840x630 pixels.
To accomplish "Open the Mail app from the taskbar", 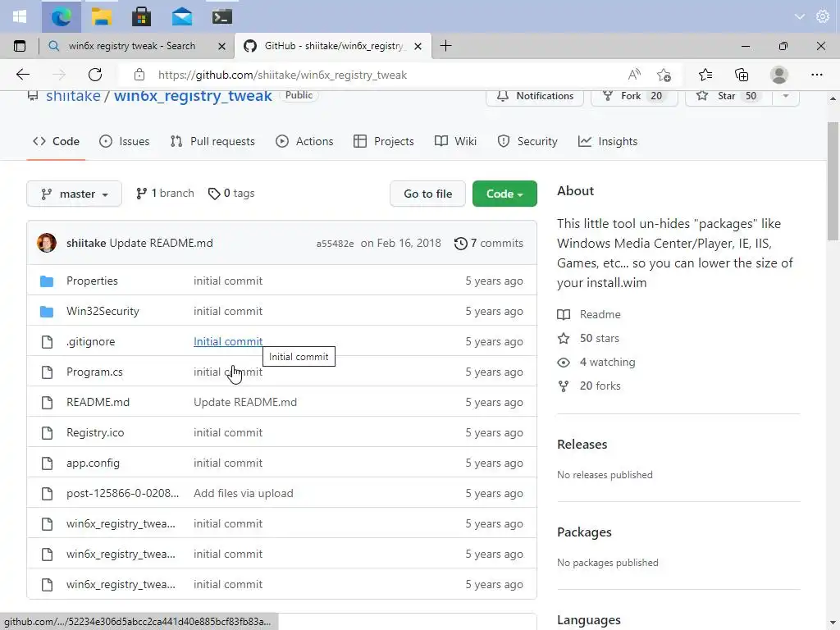I will click(x=181, y=16).
